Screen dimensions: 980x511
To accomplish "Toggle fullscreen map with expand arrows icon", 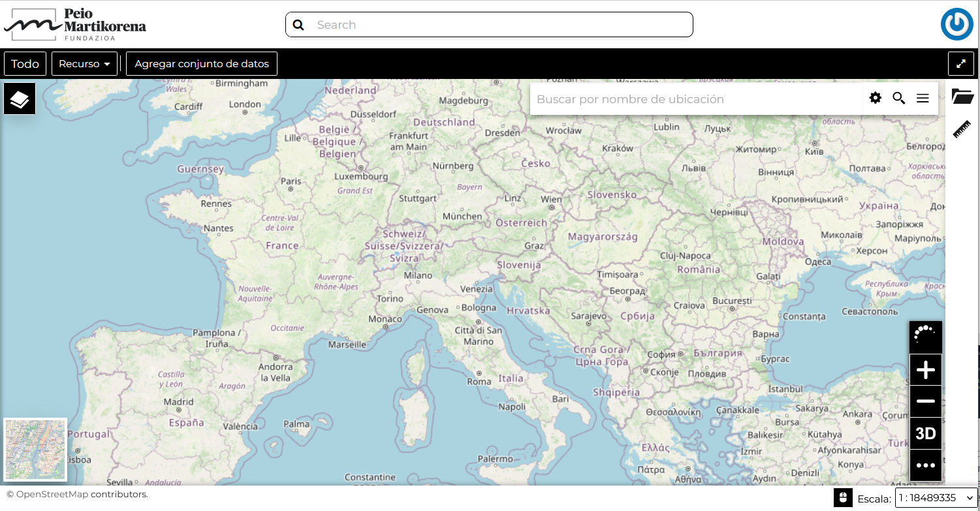I will pos(961,64).
